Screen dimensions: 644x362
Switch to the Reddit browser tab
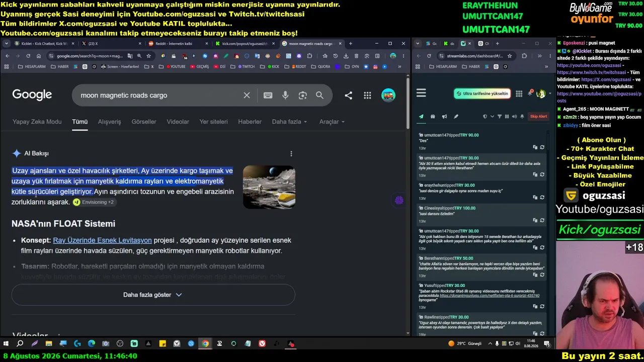click(x=173, y=44)
